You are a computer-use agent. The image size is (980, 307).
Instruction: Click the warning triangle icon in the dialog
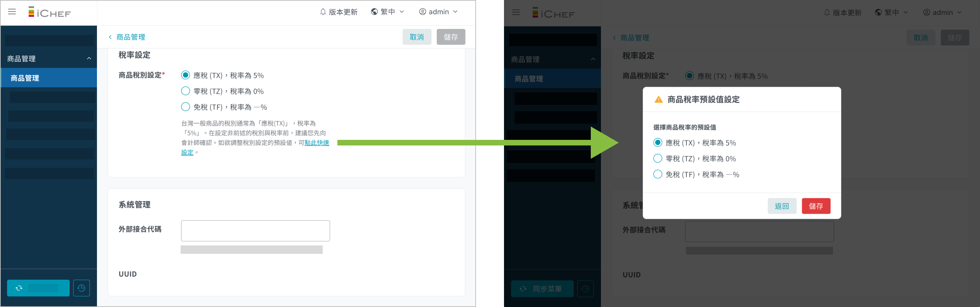(x=658, y=100)
